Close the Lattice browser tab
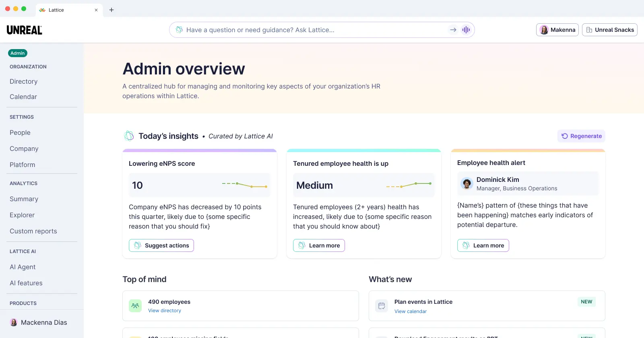 (x=96, y=10)
